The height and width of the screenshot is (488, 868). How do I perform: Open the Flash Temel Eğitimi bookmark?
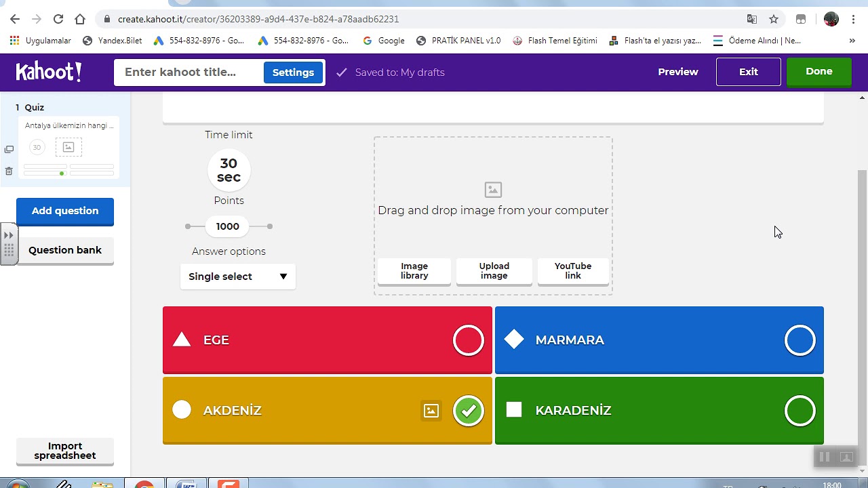pos(555,41)
